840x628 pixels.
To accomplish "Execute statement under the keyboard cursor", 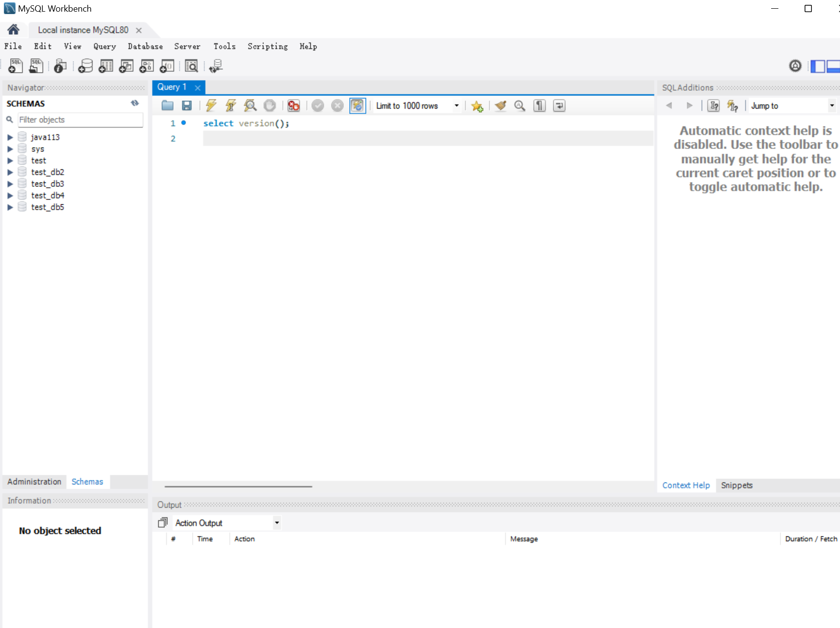I will (231, 105).
